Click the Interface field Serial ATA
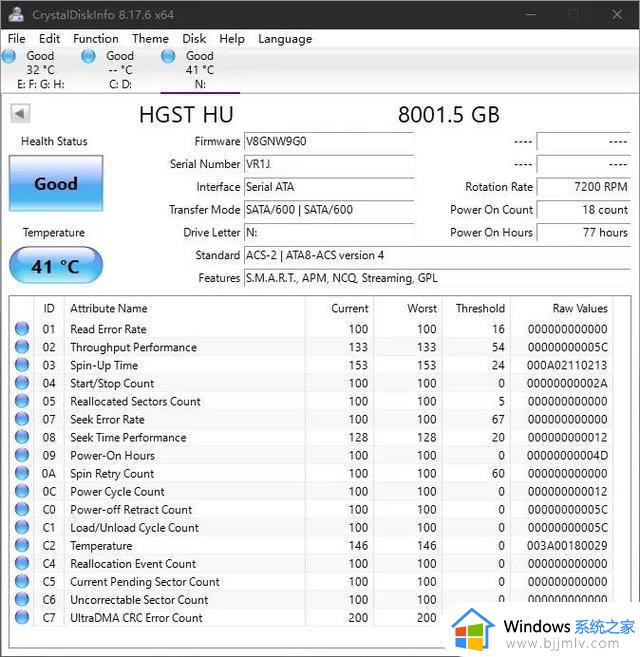This screenshot has height=657, width=640. tap(329, 186)
